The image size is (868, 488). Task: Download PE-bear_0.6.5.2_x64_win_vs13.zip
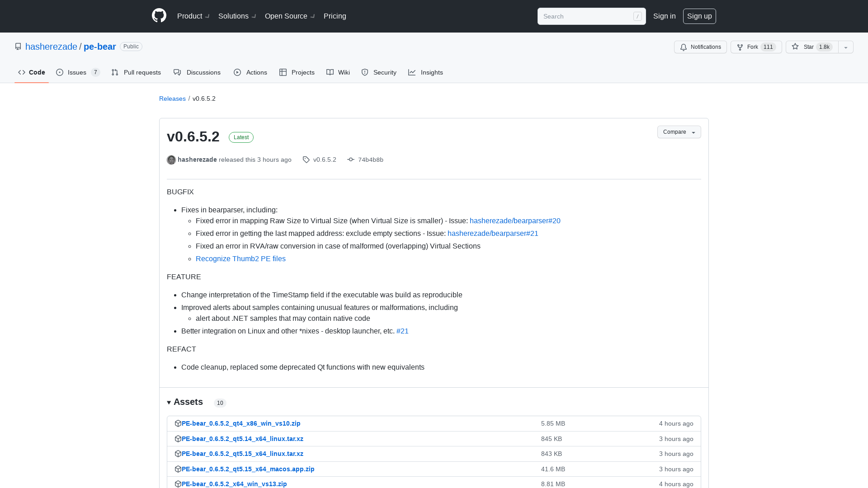click(x=234, y=484)
